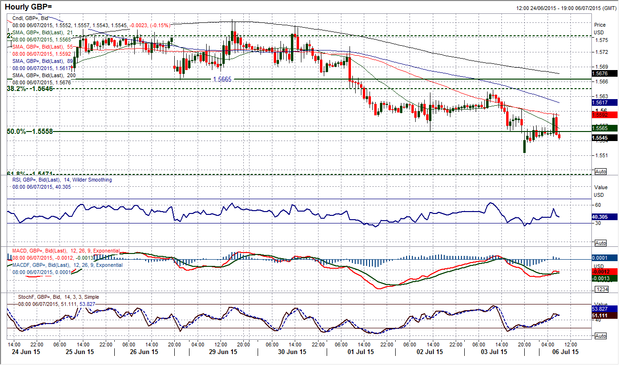
Task: Click the green MACD signal -0.0013 tag
Action: pos(604,278)
